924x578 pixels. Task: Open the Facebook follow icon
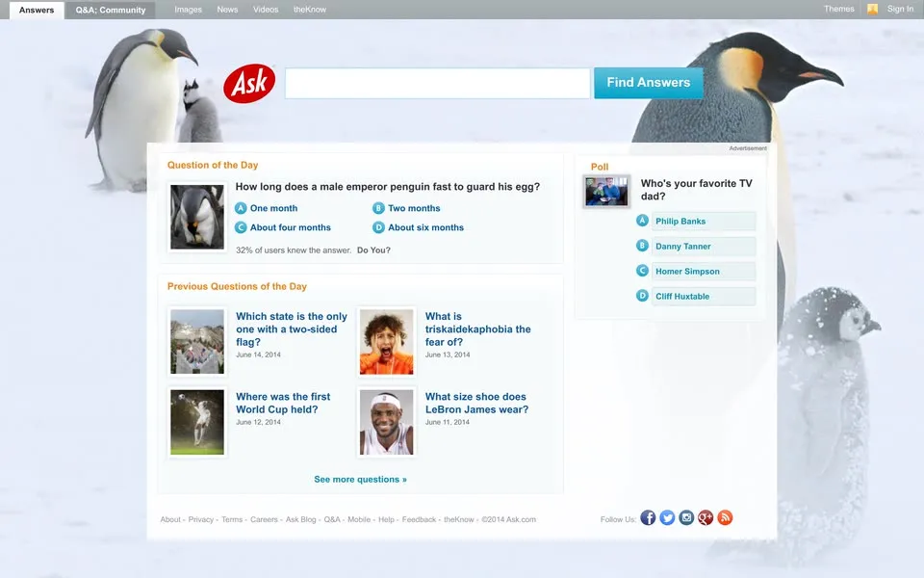(x=648, y=518)
